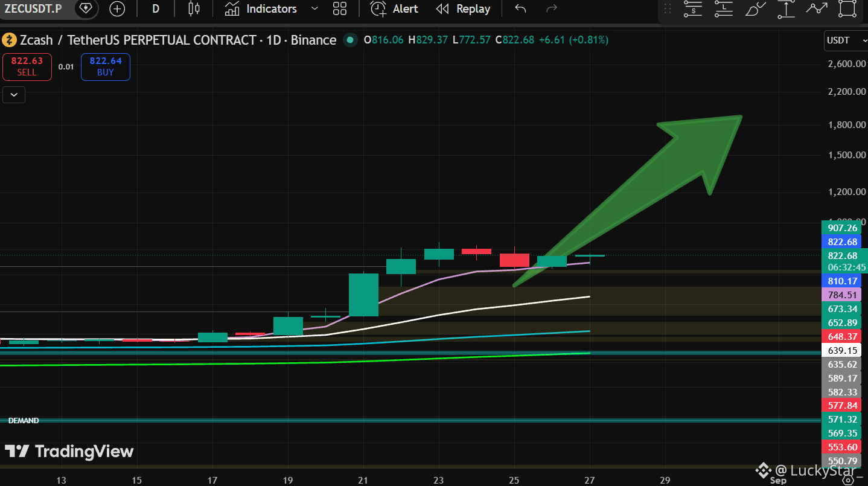The image size is (868, 486).
Task: Click the red 577.84 price label
Action: (x=843, y=405)
